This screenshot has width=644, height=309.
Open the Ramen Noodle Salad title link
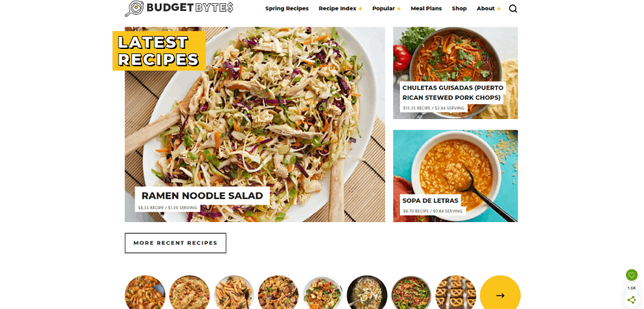coord(202,196)
